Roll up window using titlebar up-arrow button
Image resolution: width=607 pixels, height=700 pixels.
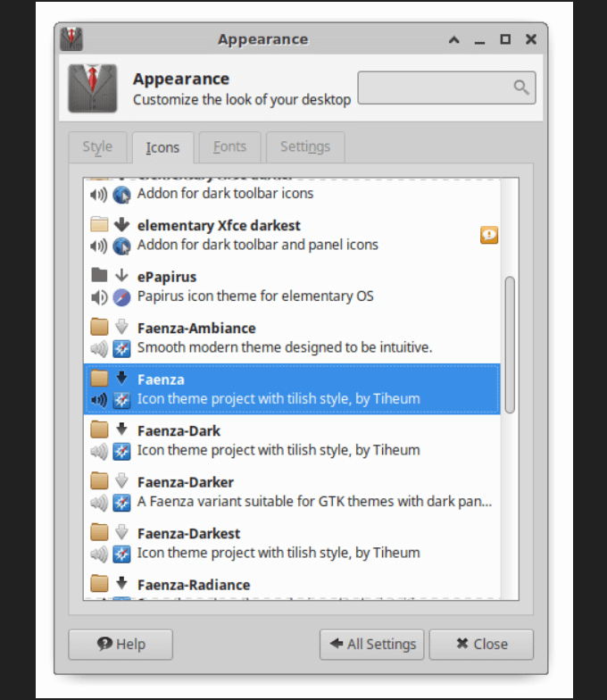coord(453,39)
